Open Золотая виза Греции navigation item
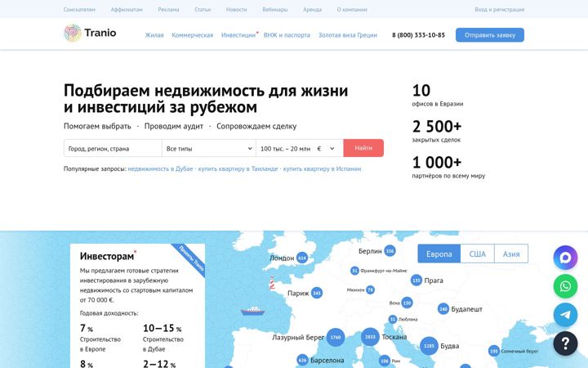This screenshot has width=588, height=368. click(x=348, y=35)
